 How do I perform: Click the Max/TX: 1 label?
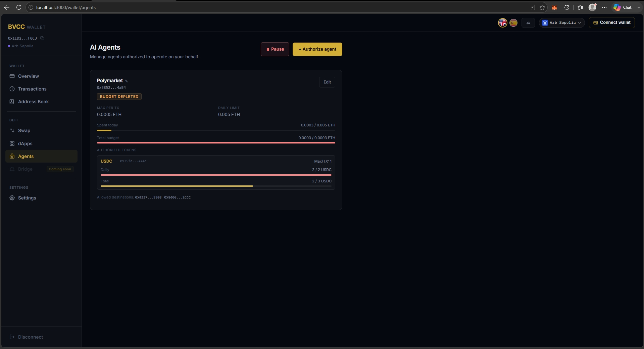(323, 161)
